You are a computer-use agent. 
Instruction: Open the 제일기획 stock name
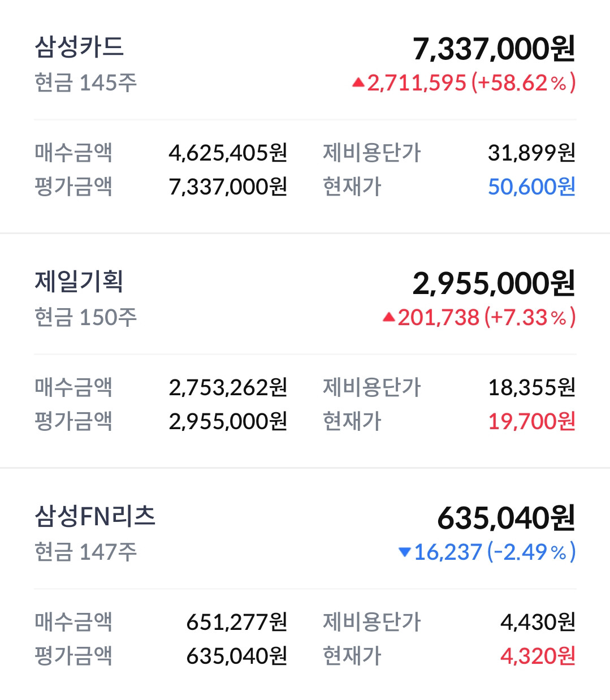(x=79, y=282)
